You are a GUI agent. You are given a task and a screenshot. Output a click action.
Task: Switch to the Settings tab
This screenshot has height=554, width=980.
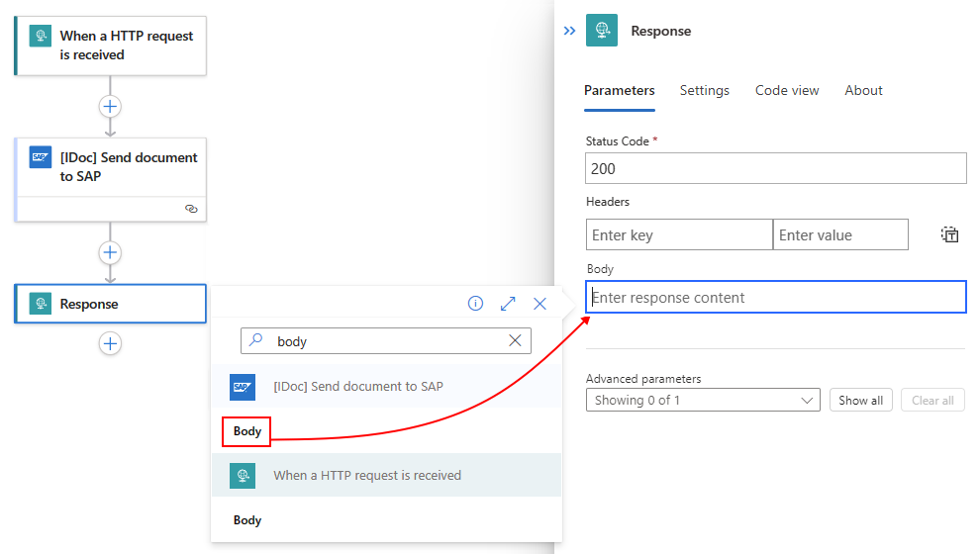(705, 91)
